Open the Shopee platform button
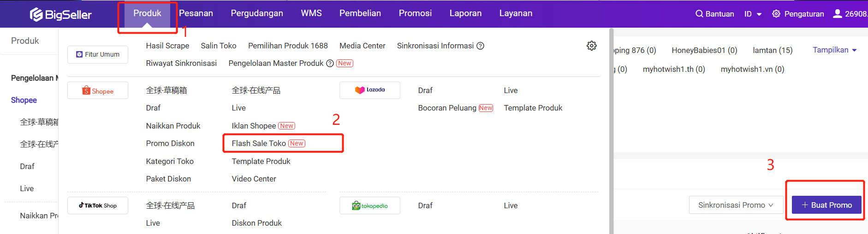Screen dimensions: 868x234 [x=98, y=91]
